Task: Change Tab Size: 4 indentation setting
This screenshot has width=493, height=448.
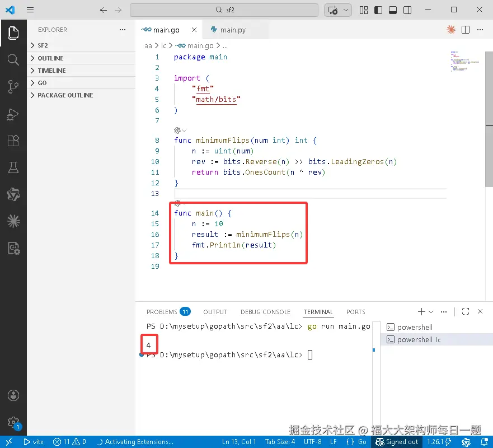Action: point(280,442)
